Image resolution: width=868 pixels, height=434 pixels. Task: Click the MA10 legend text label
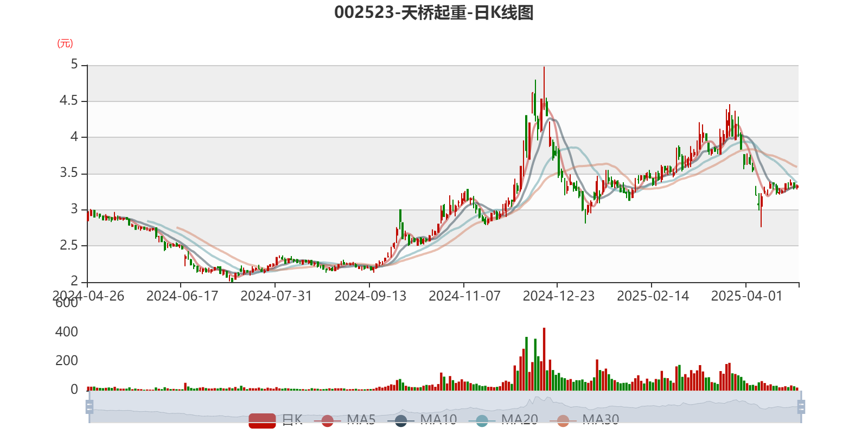(x=438, y=419)
